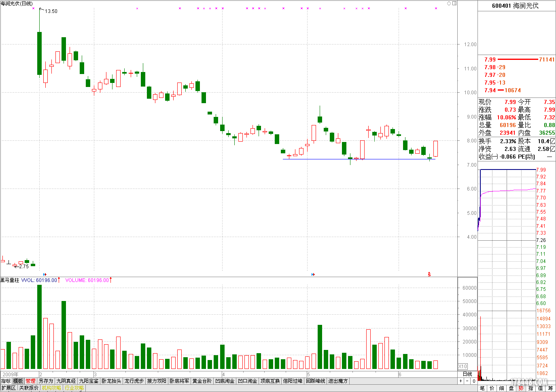Select the 进出魔方 template tab
This screenshot has width=556, height=392.
(338, 381)
